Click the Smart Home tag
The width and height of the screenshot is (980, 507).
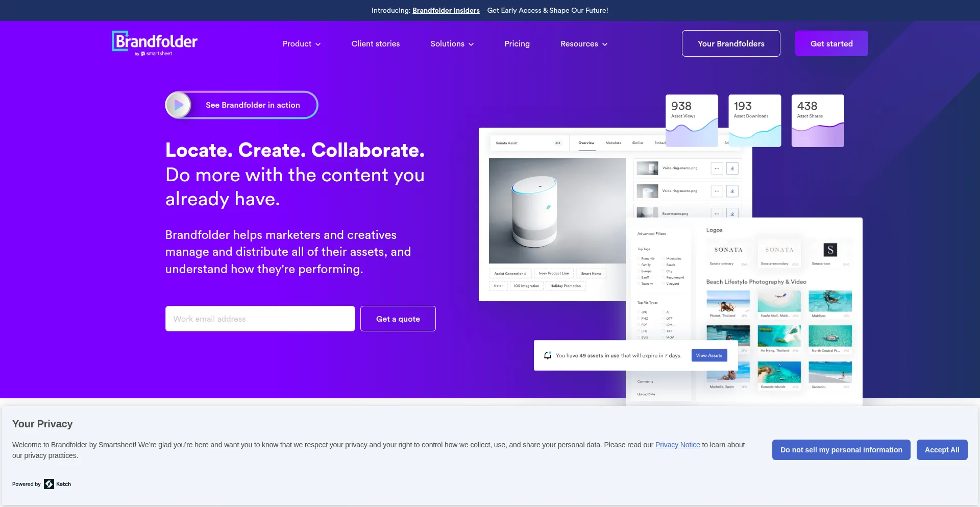click(591, 274)
